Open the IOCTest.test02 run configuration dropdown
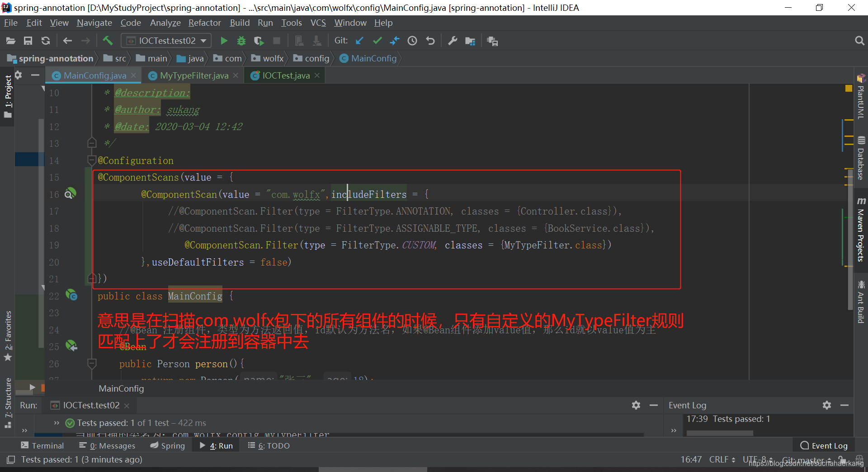 pos(166,41)
